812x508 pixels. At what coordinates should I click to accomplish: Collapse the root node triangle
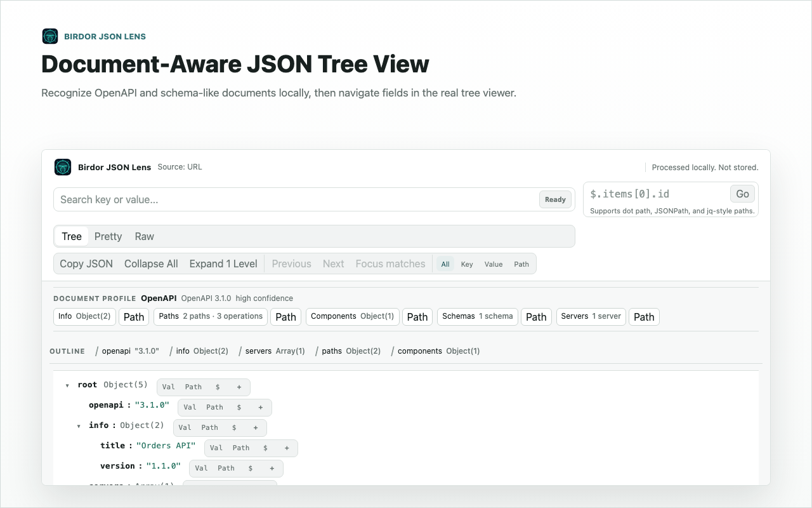(67, 385)
